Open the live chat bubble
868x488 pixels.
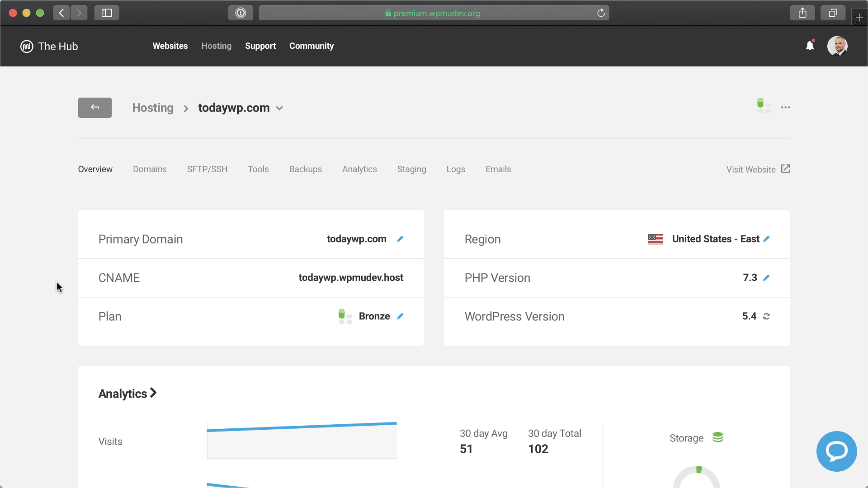836,451
